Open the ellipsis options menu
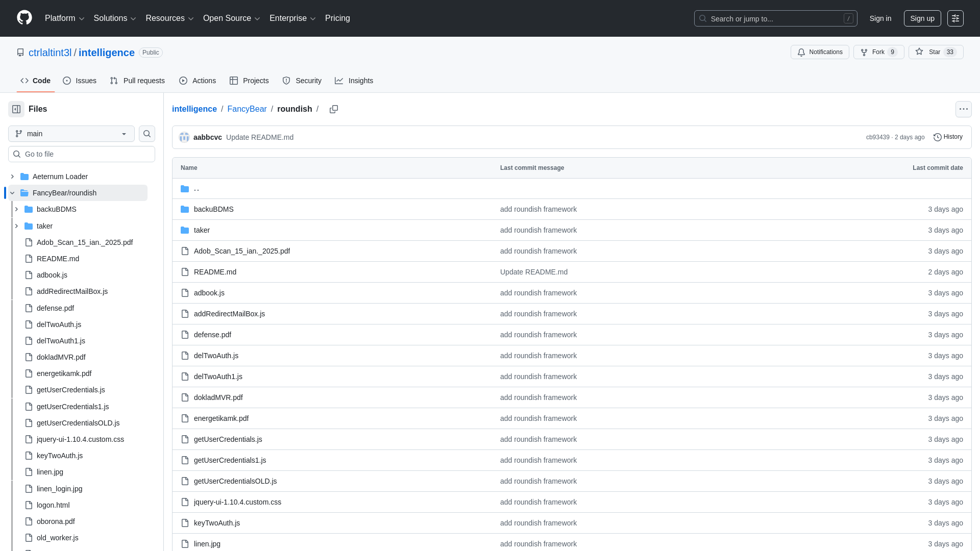The image size is (980, 551). (963, 109)
